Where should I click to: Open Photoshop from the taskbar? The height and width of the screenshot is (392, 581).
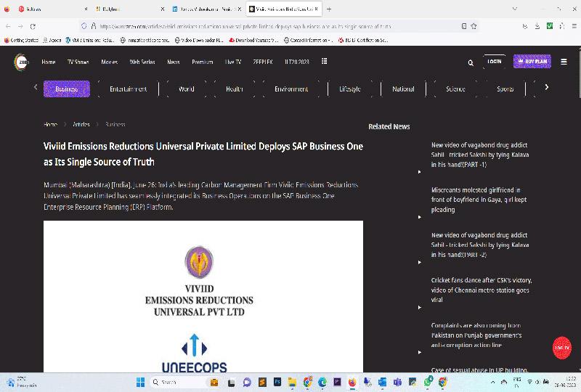coord(277,382)
